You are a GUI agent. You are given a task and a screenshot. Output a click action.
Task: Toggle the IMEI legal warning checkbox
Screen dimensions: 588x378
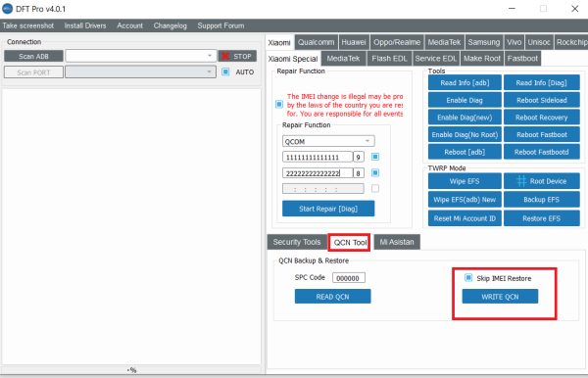(279, 104)
